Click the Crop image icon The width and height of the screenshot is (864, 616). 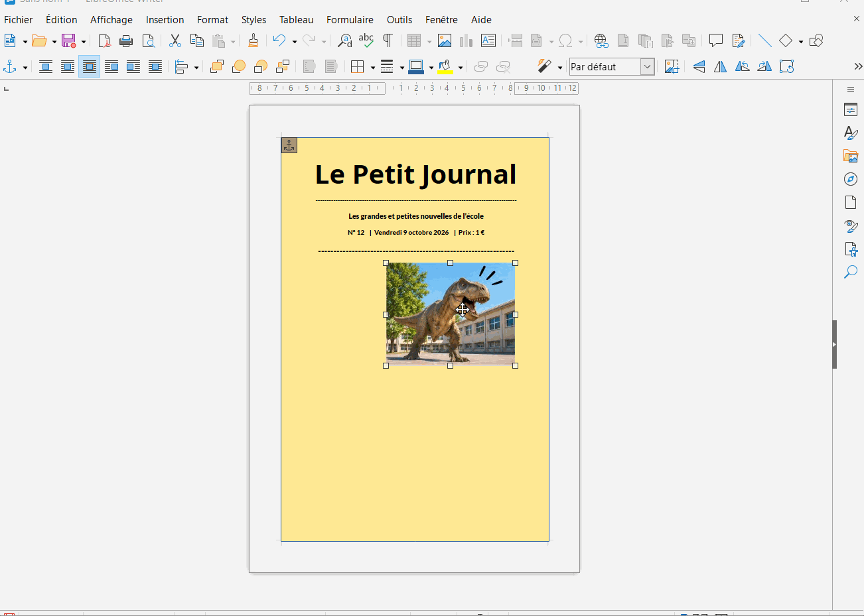(672, 66)
